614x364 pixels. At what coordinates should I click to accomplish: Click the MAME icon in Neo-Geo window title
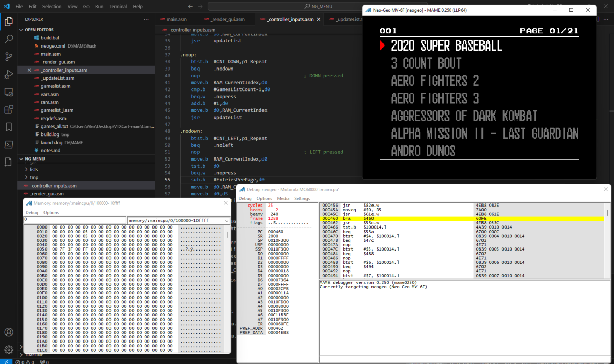[368, 10]
